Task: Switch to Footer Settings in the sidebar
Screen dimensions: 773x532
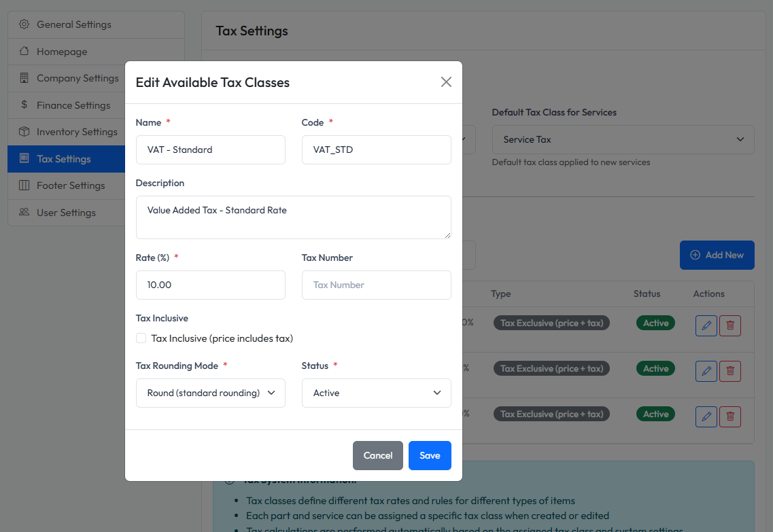Action: pos(71,185)
